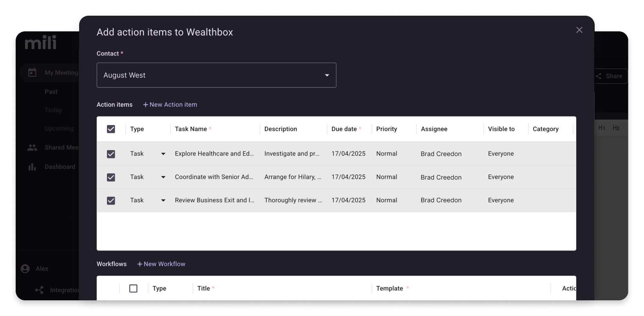Click the Integrations icon in sidebar
Image resolution: width=644 pixels, height=316 pixels.
click(39, 290)
